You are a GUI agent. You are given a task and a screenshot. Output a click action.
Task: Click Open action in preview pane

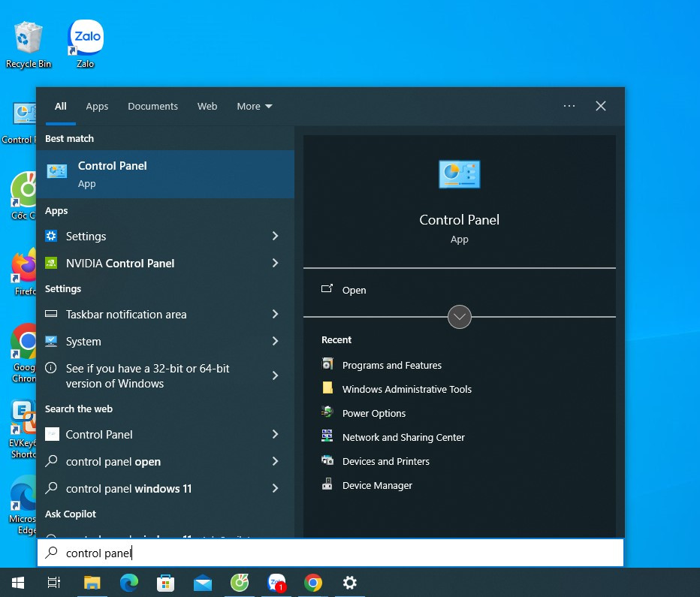460,290
